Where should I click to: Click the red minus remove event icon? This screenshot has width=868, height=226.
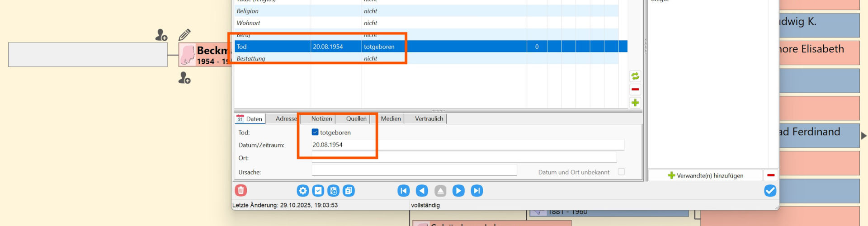635,89
